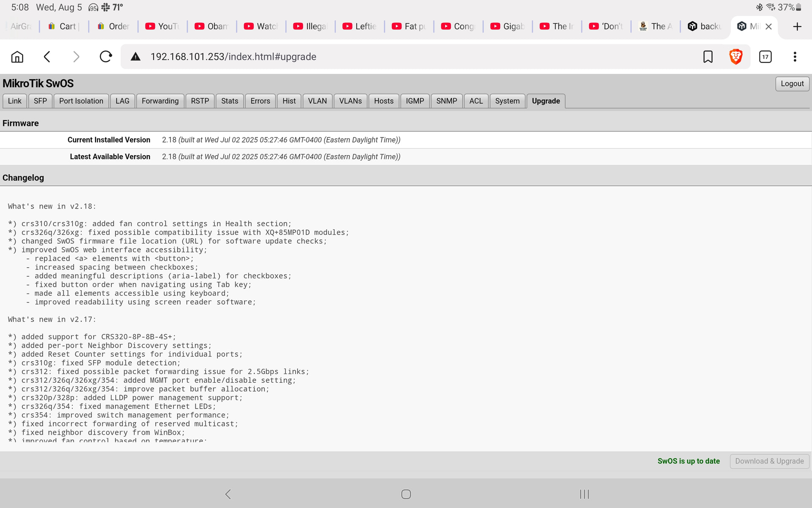This screenshot has width=812, height=508.
Task: Tap the Android home navigation button
Action: [406, 494]
